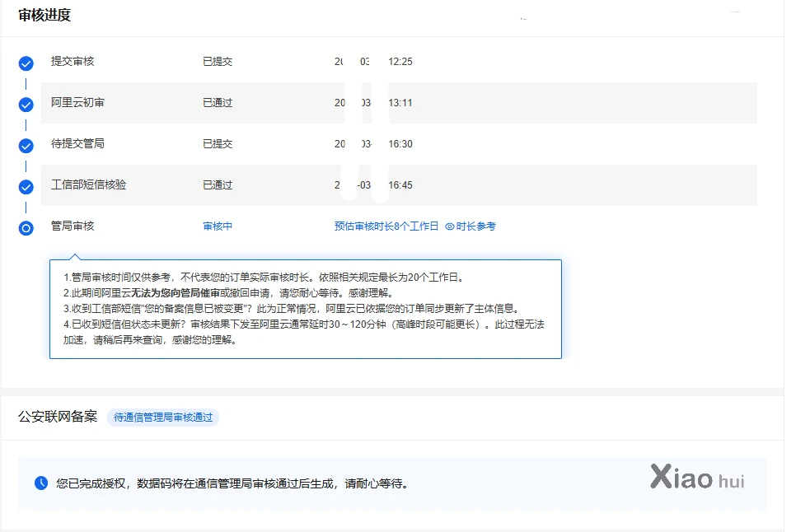
Task: Click the 工信部短信核验 step label
Action: (89, 185)
